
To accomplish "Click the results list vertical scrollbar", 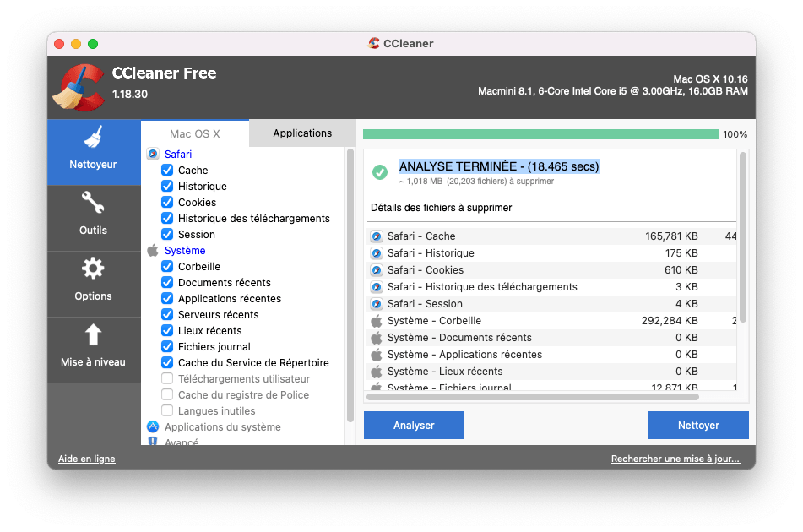I will [742, 237].
